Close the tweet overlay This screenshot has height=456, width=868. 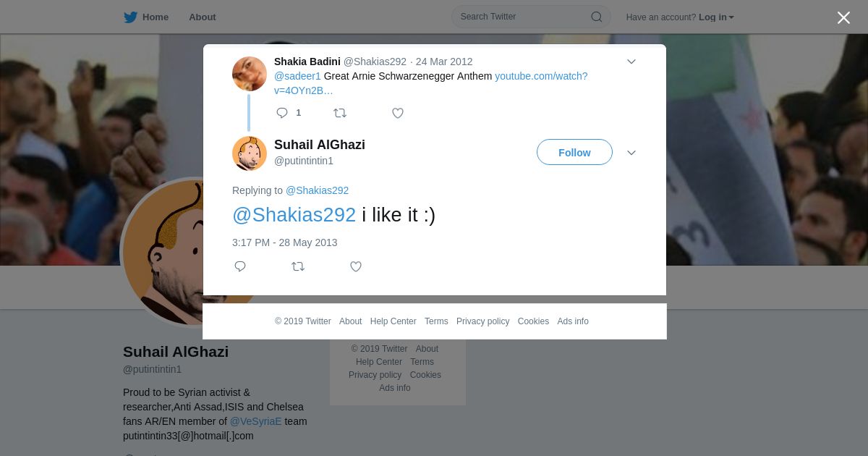pos(843,18)
